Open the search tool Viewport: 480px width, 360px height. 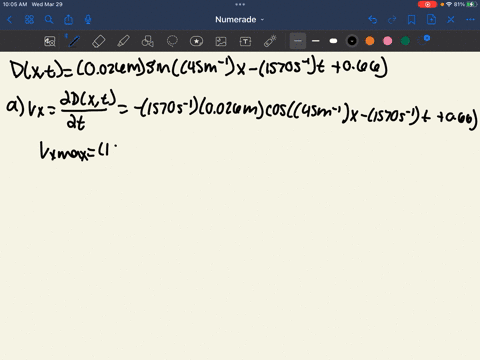point(49,20)
